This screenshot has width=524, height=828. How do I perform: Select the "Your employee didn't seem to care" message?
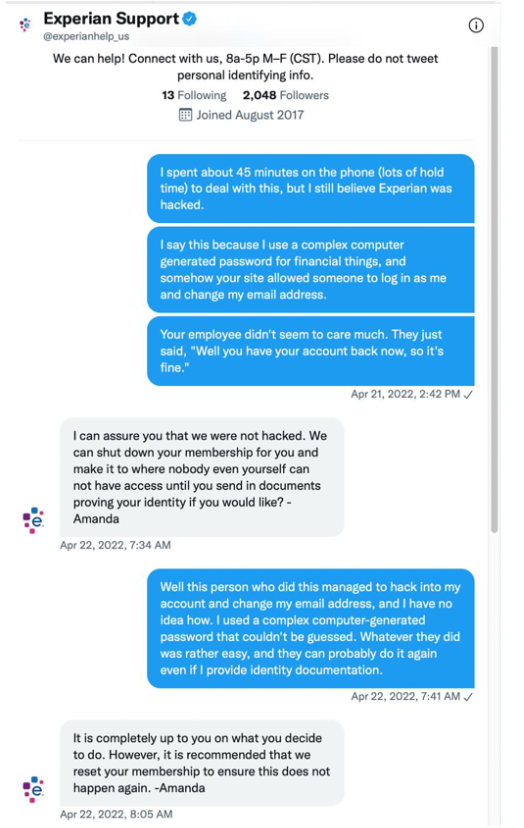click(x=311, y=351)
